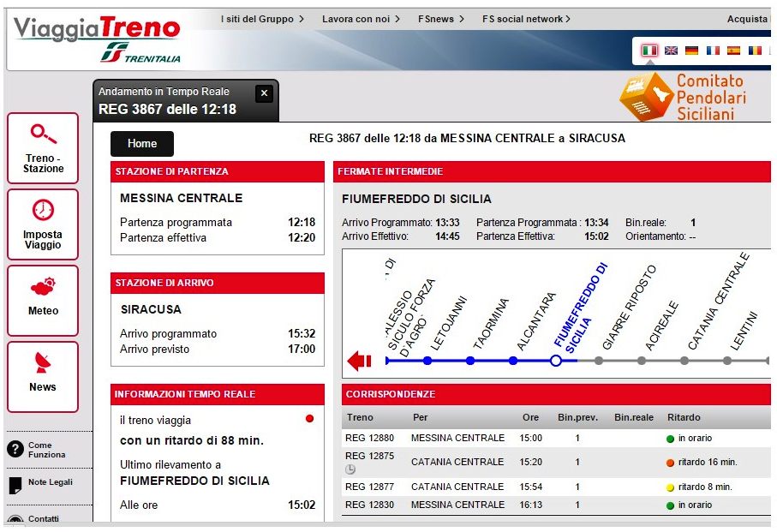Open train REG 12875 connection
The width and height of the screenshot is (777, 532).
(370, 456)
